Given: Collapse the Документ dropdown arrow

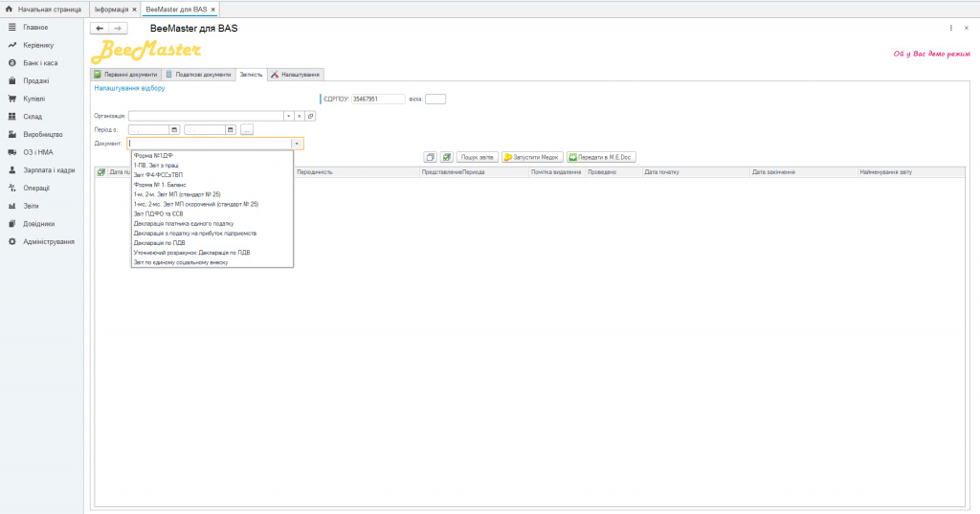Looking at the screenshot, I should coord(297,144).
